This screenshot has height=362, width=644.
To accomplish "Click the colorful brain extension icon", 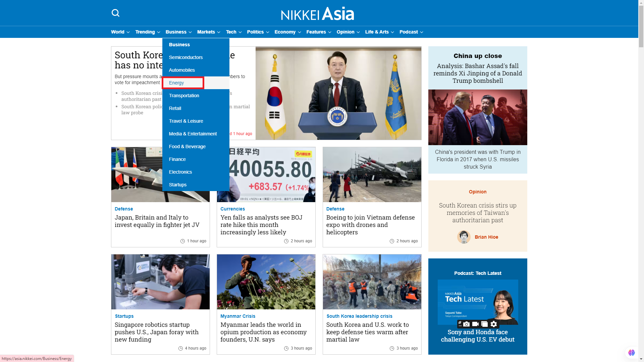I will (632, 352).
